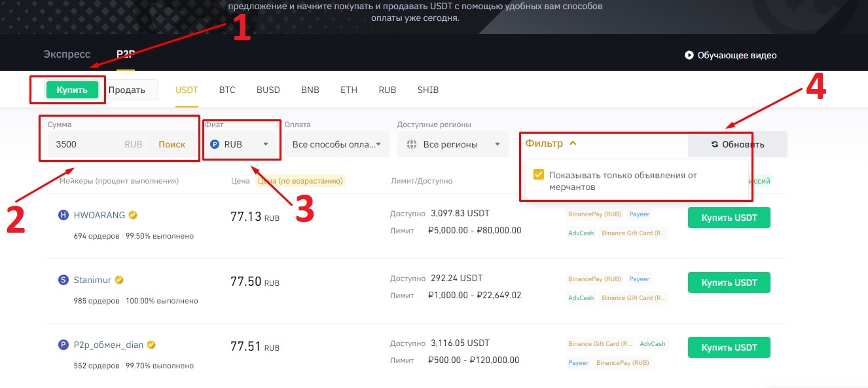Click the ₽5,000.00 - ₽80,000.00 limit
This screenshot has width=868, height=388.
click(x=475, y=230)
